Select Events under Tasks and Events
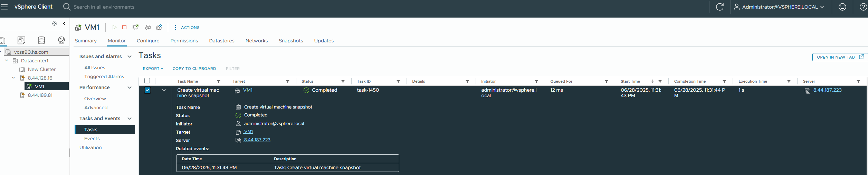This screenshot has width=868, height=175. (92, 139)
